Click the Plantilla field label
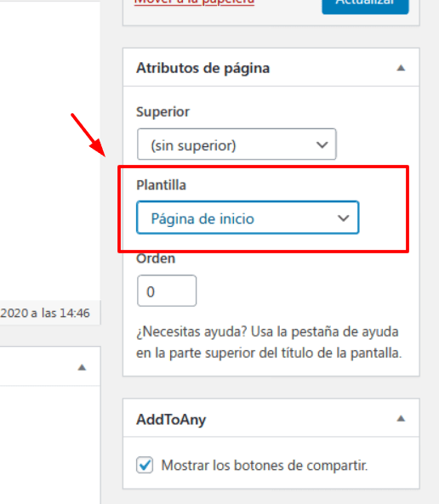 (x=162, y=185)
